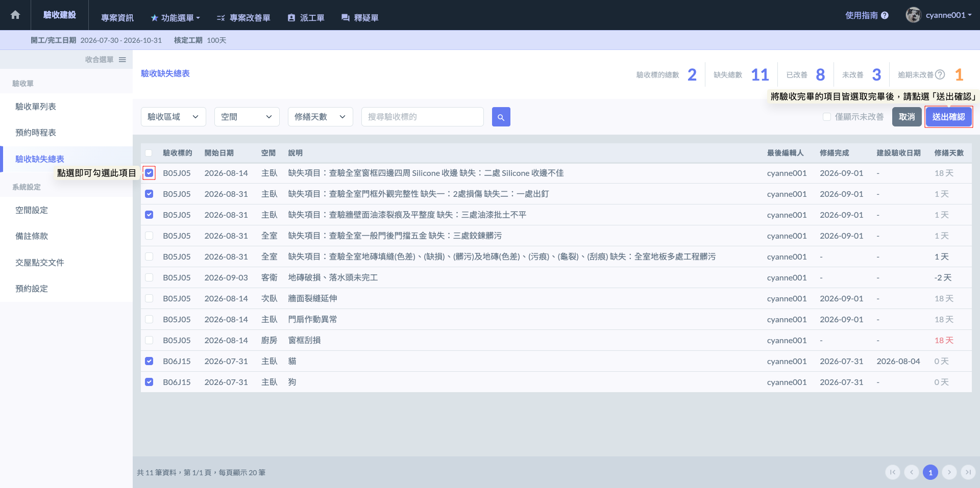Select the 驗收建設 brand tab
This screenshot has height=488, width=980.
coord(60,15)
